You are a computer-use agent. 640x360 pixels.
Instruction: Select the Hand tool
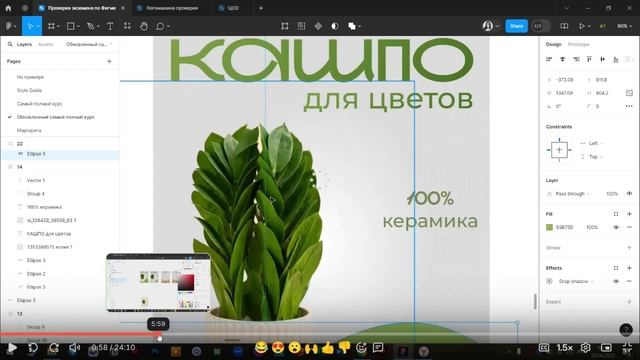(x=144, y=26)
